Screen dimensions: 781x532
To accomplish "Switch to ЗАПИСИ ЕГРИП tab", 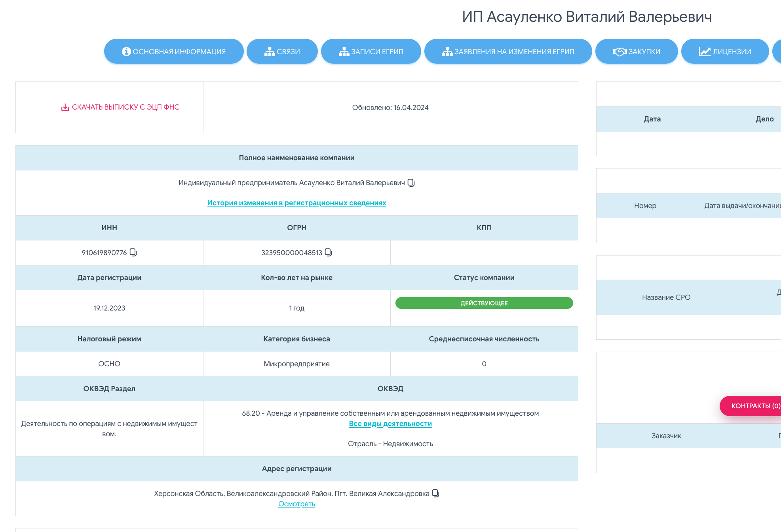I will click(x=371, y=51).
